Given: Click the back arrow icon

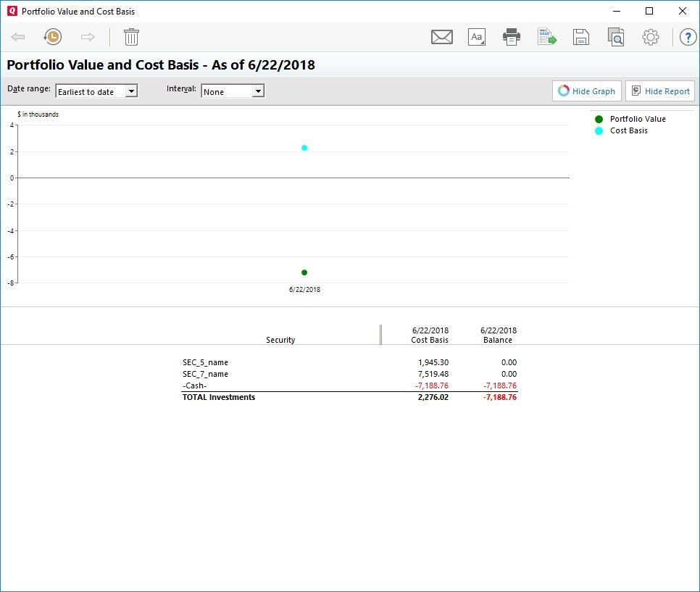Looking at the screenshot, I should click(x=19, y=37).
